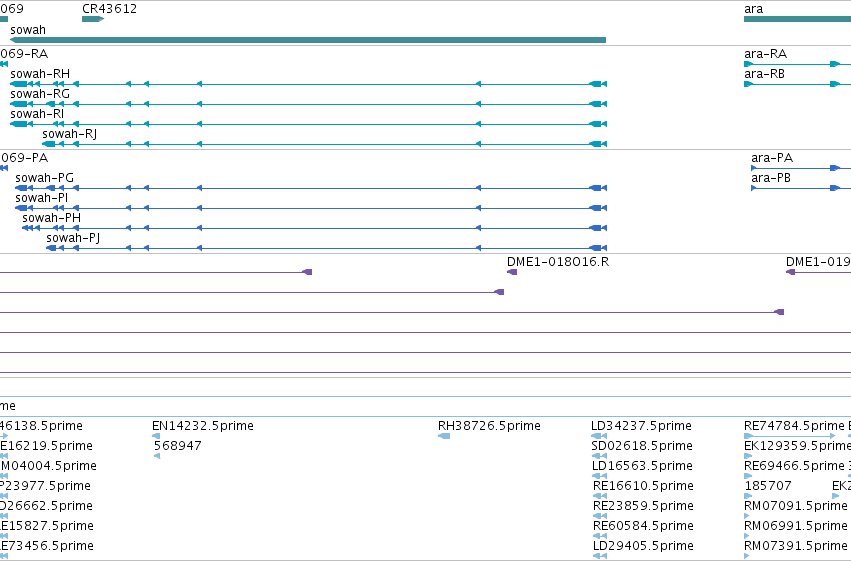Click the LD34237.5prime EST label
851x561 pixels.
tap(641, 426)
